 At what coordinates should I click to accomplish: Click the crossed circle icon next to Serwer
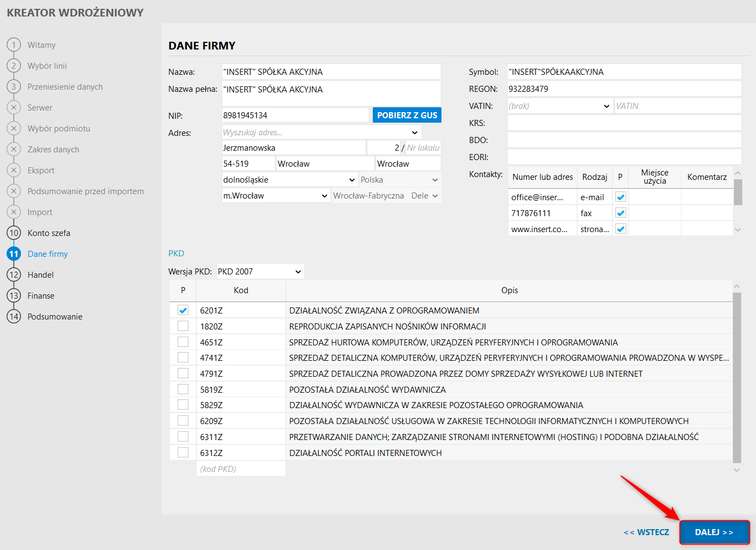(x=14, y=107)
